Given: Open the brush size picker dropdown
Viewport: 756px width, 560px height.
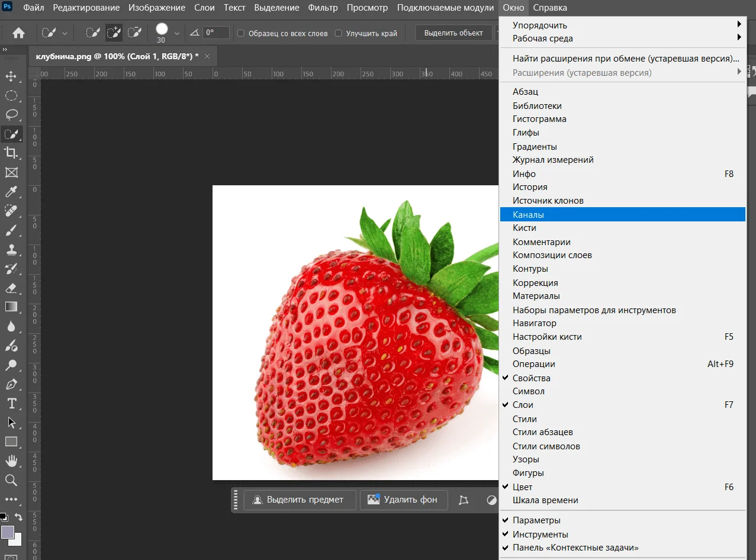Looking at the screenshot, I should [x=177, y=34].
